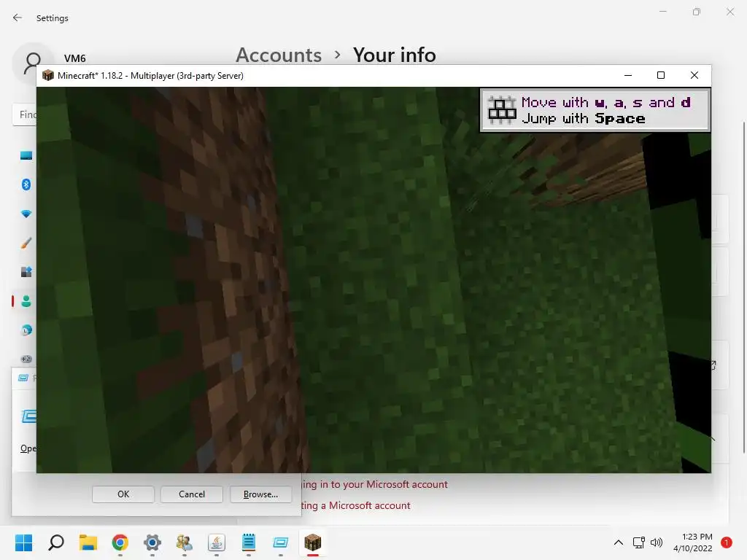Screen dimensions: 747x560
Task: Switch to Settings gear taskbar icon
Action: [152, 542]
